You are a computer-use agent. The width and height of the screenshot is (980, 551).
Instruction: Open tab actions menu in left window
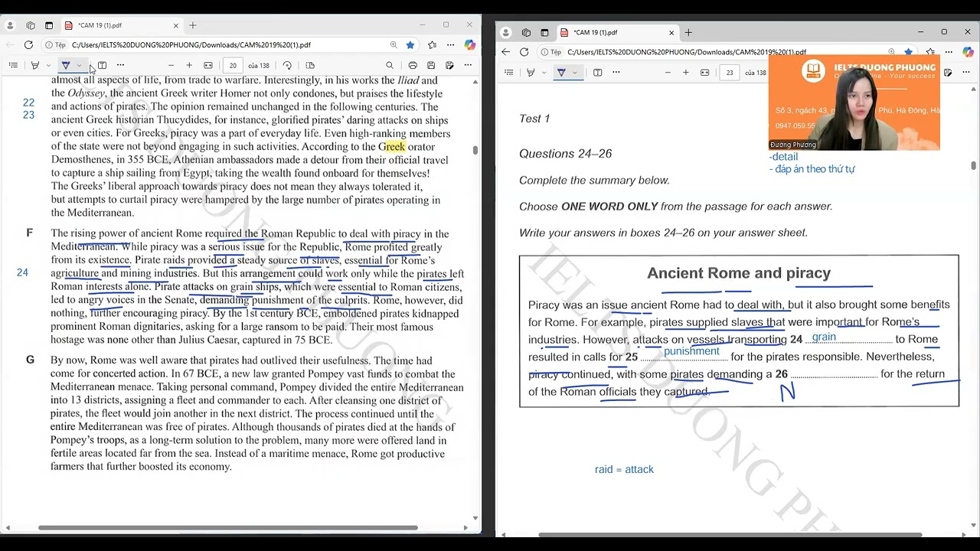coord(49,25)
